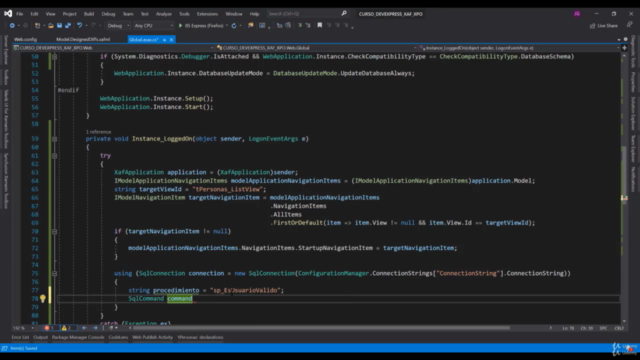The height and width of the screenshot is (360, 640).
Task: Open the CURSO_DEVEXPRESS_XAF_XPO.Web project dropdown
Action: click(x=113, y=48)
